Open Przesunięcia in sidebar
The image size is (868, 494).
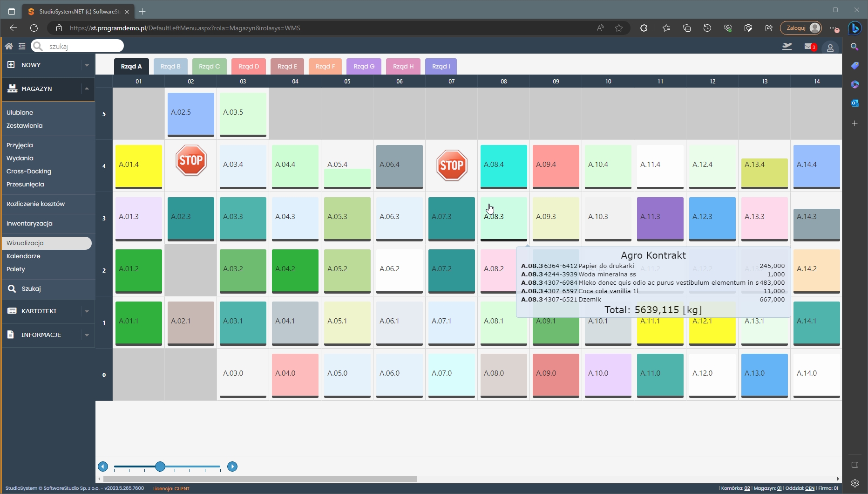tap(25, 185)
